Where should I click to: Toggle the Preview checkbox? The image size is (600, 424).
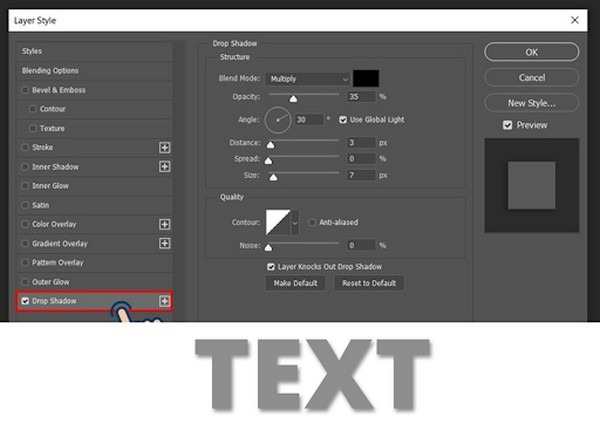(x=507, y=125)
